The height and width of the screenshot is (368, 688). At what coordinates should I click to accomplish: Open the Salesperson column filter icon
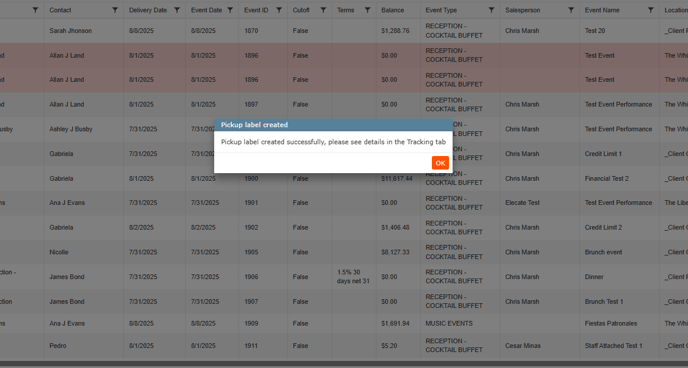(x=571, y=10)
